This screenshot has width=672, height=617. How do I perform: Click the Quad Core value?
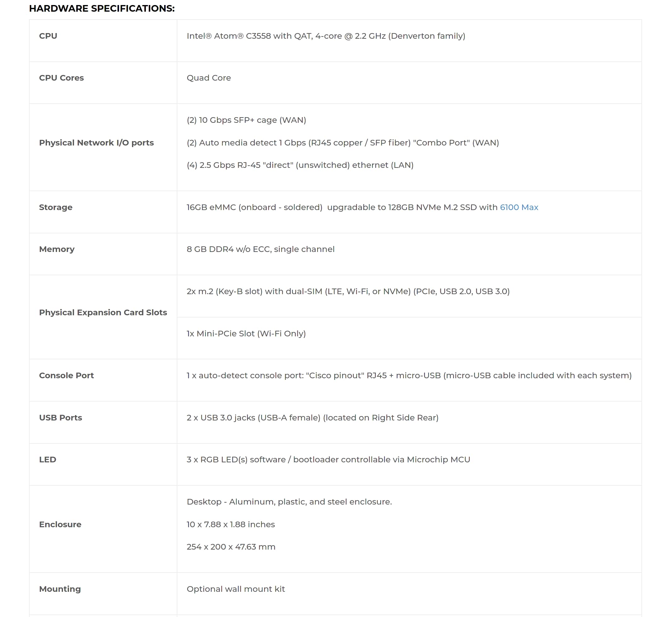point(209,78)
